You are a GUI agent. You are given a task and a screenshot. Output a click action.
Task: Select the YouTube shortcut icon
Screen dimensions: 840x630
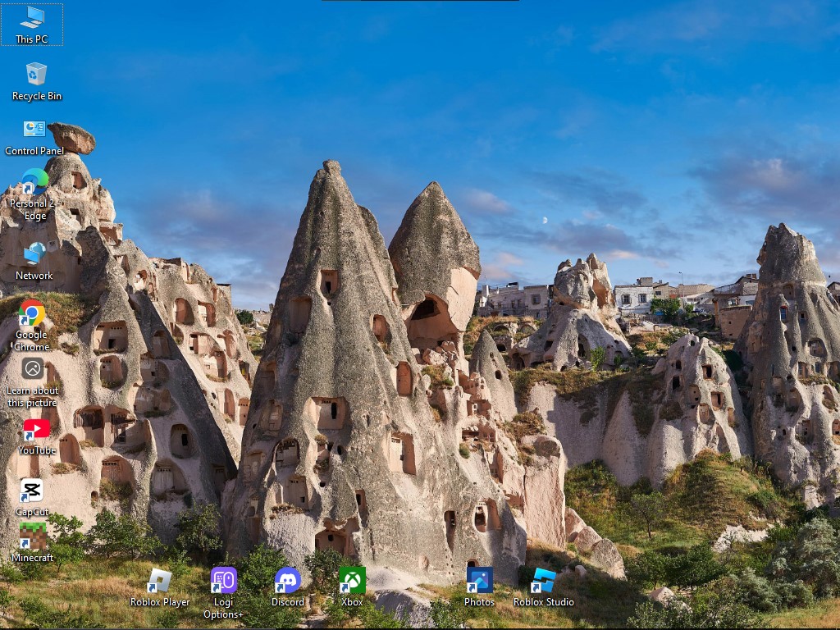[36, 430]
